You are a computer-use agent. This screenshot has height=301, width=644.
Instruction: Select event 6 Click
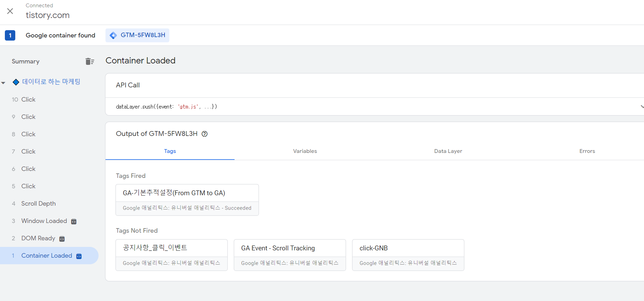pos(49,169)
